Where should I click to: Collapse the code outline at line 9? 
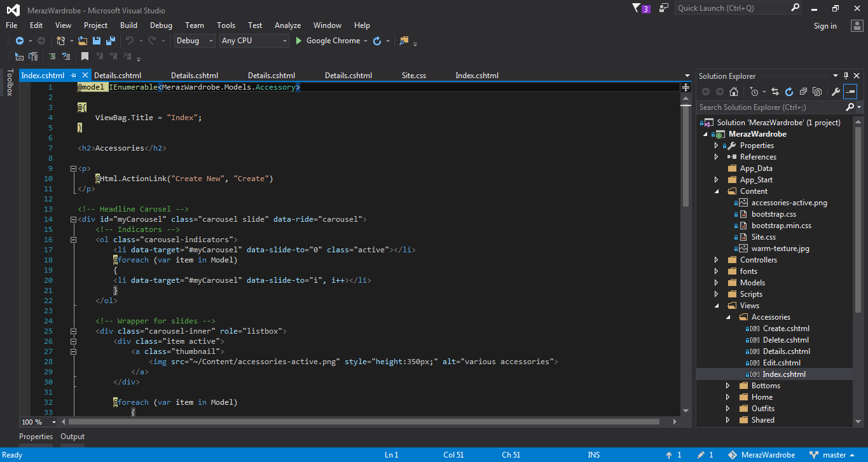pyautogui.click(x=73, y=168)
